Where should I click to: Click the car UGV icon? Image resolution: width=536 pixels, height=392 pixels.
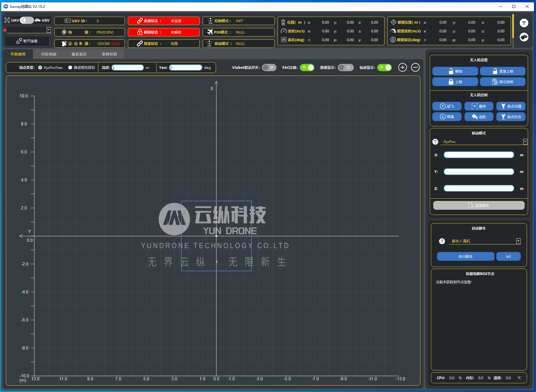[38, 20]
